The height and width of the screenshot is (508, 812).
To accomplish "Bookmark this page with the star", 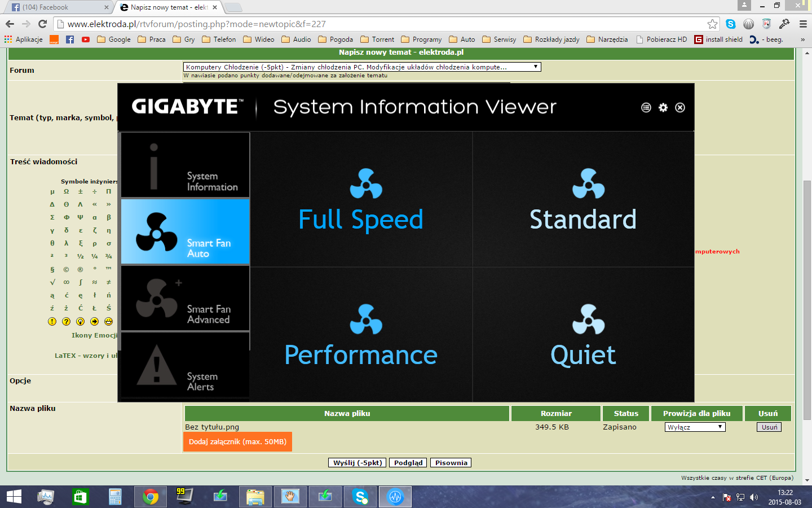I will point(713,24).
